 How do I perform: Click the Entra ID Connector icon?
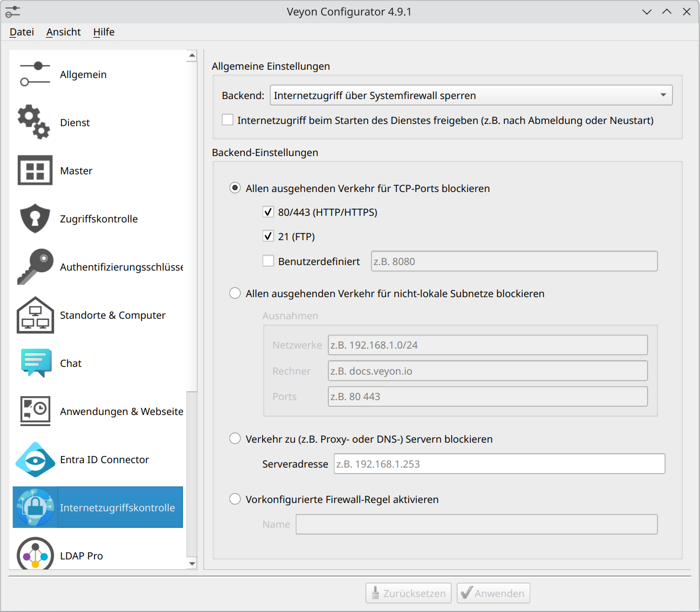click(x=35, y=459)
